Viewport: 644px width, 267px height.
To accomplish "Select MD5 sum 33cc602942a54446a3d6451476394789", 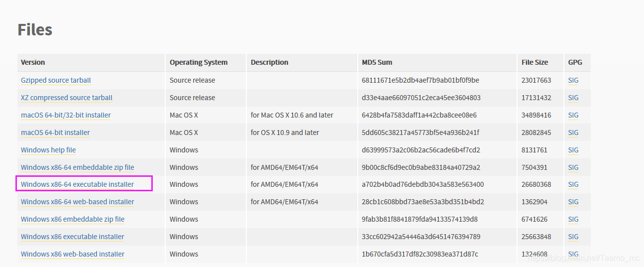I will point(421,237).
